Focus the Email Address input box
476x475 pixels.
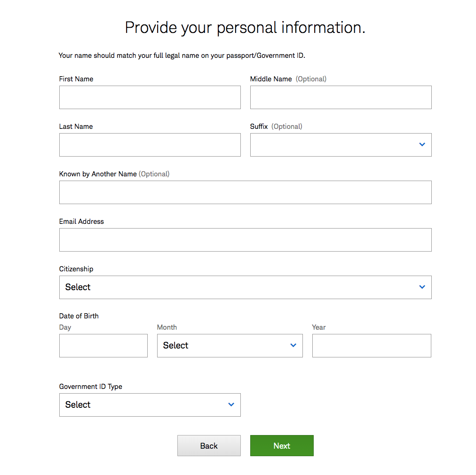(x=245, y=239)
